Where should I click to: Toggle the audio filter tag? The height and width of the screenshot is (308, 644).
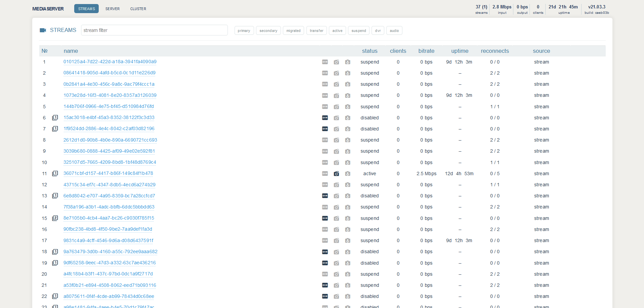pos(394,31)
